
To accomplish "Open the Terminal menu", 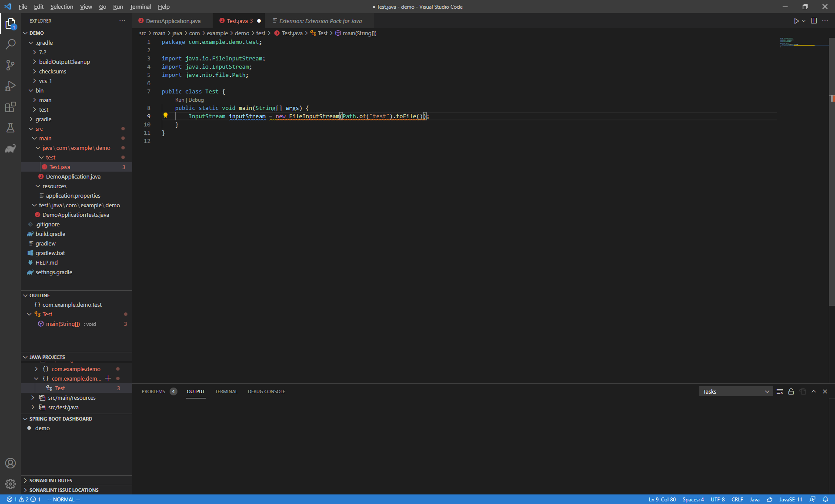I will coord(140,7).
